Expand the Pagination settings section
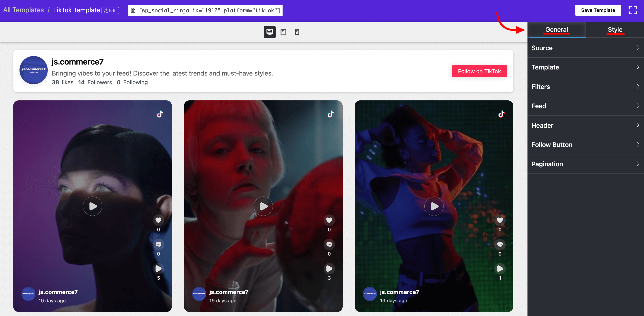Viewport: 644px width, 316px height. 586,164
